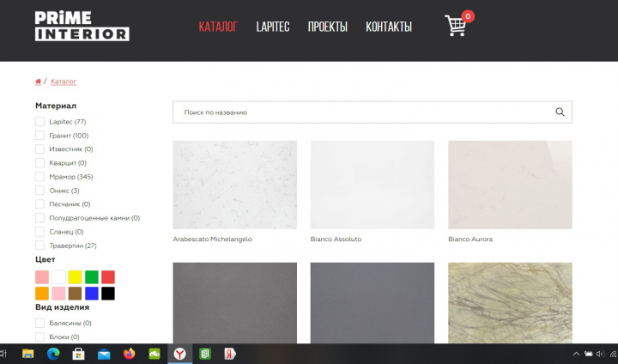Open the beige veined stone thumbnail
The height and width of the screenshot is (364, 618).
pyautogui.click(x=510, y=303)
